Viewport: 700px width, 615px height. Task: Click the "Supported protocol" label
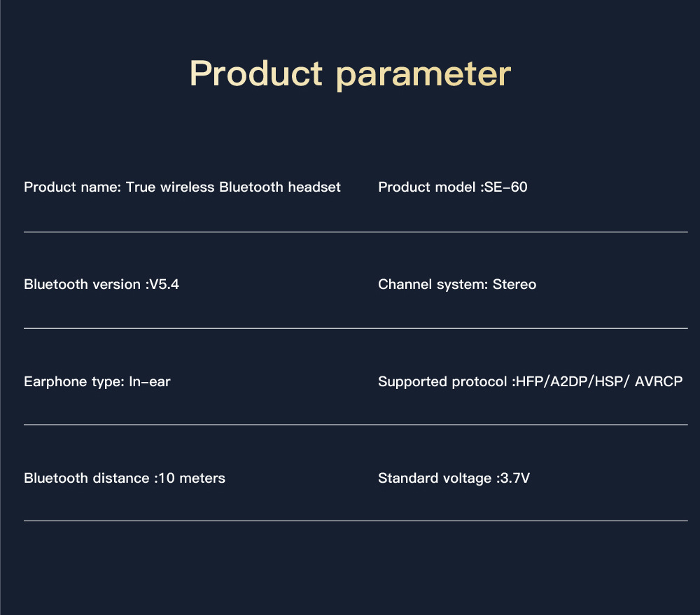point(442,381)
